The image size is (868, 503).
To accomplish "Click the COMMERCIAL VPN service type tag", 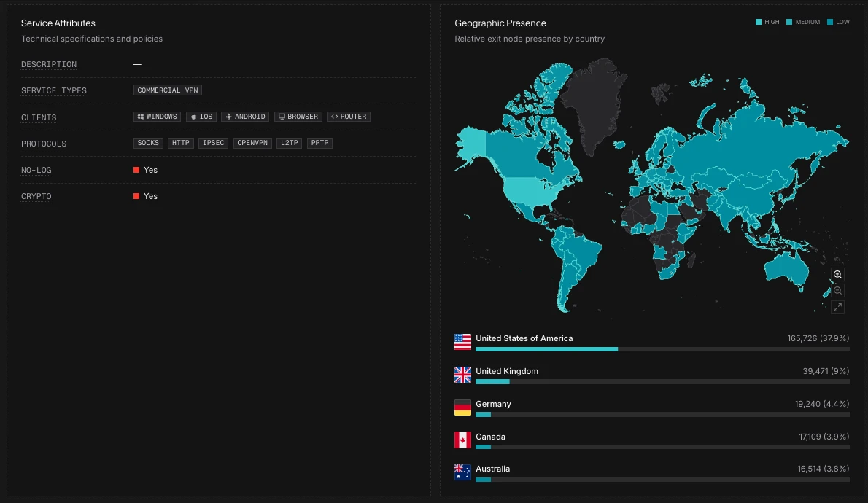I will pos(168,90).
